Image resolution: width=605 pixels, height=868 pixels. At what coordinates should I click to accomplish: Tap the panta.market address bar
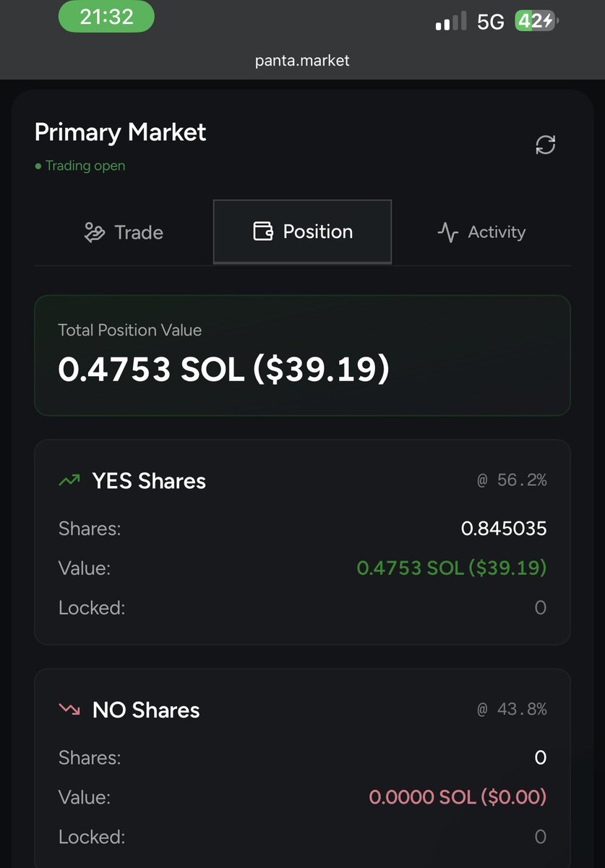click(302, 61)
